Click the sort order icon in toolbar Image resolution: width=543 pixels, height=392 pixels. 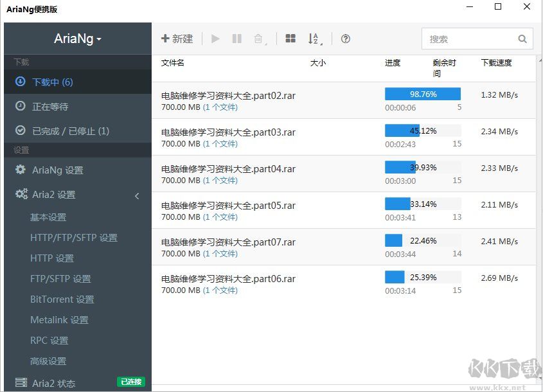point(315,39)
